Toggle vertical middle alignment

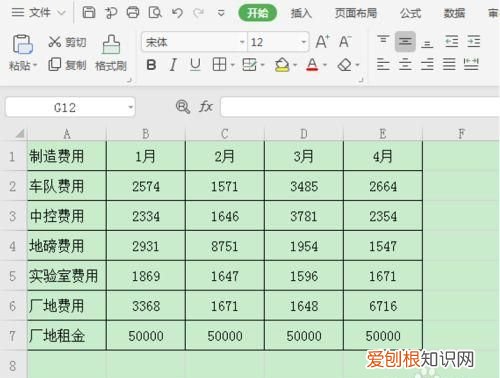pos(405,42)
